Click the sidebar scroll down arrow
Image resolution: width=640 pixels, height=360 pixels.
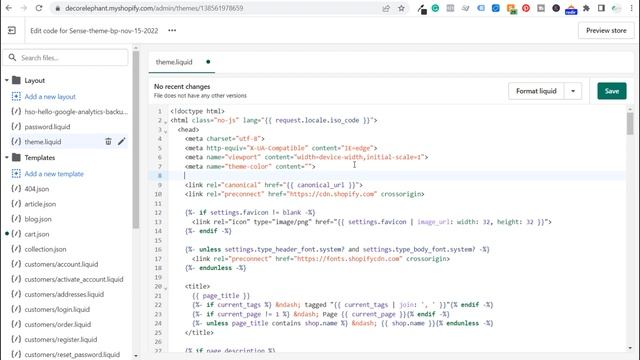(136, 356)
